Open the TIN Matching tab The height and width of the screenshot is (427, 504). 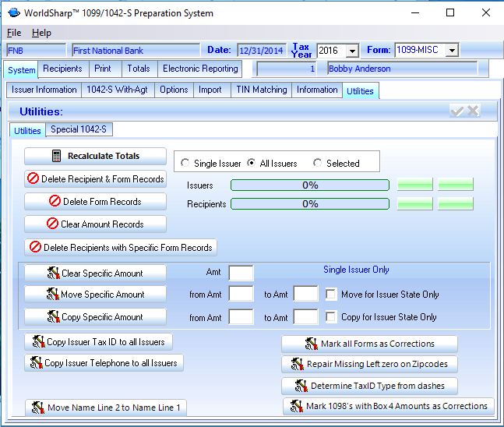coord(261,90)
